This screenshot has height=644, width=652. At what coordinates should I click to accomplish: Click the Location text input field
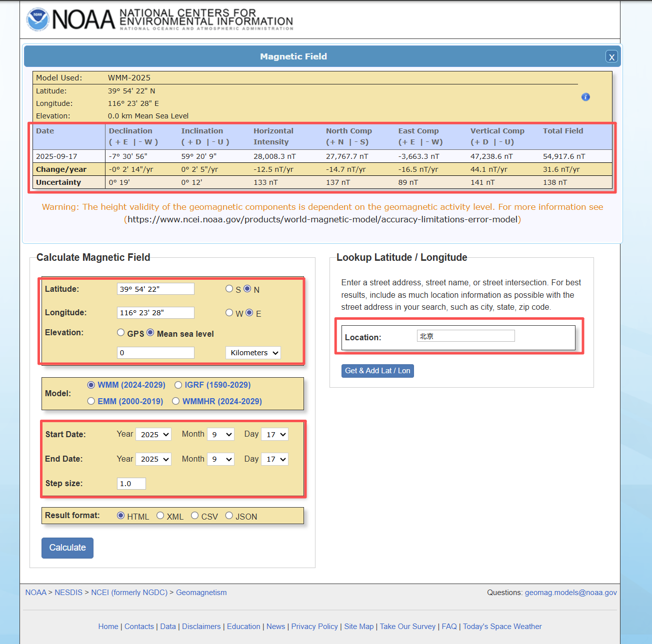tap(465, 336)
